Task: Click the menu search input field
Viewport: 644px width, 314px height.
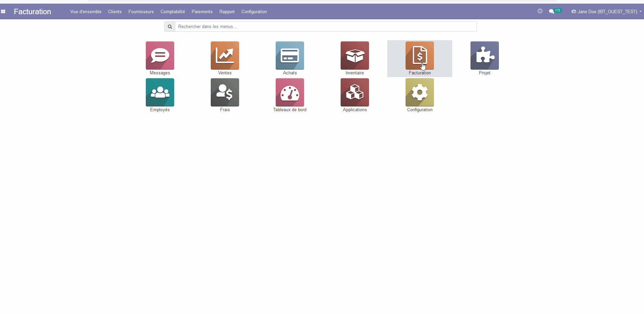Action: (x=325, y=26)
